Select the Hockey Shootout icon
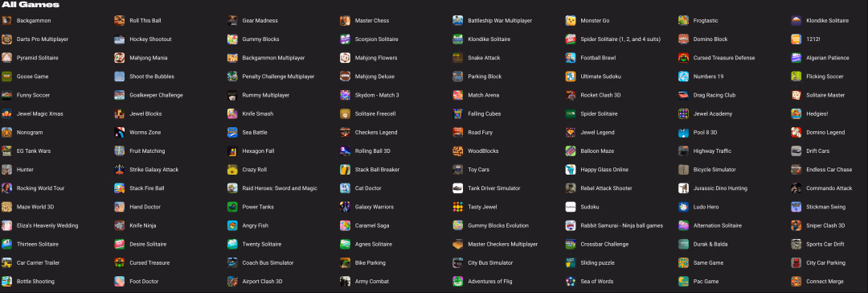This screenshot has width=868, height=293. point(120,39)
